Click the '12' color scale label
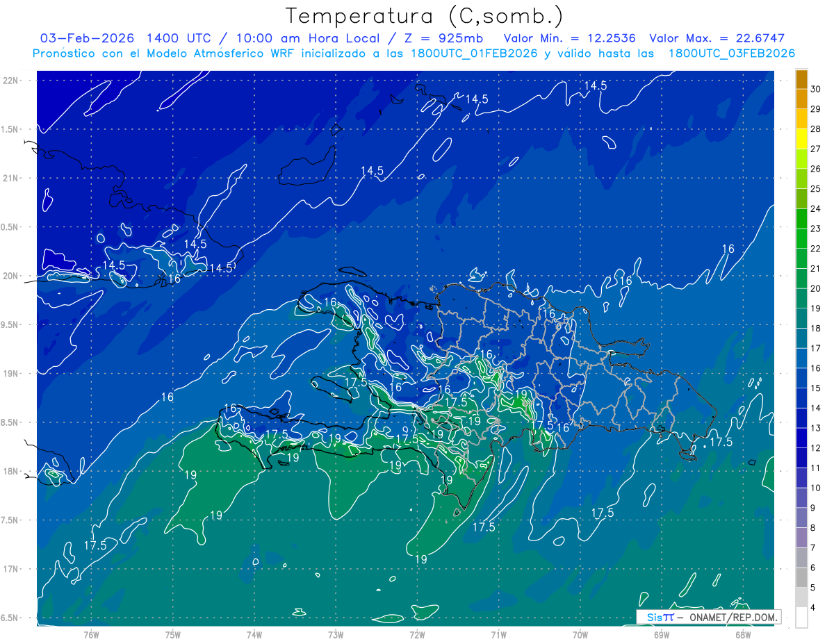Viewport: 834px width, 644px height. (816, 447)
